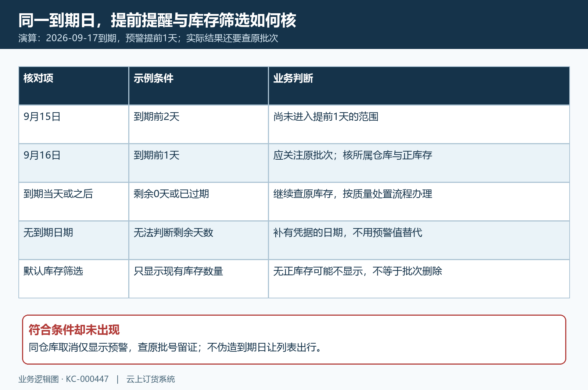
Task: Click the 9月15日 cell
Action: [73, 124]
